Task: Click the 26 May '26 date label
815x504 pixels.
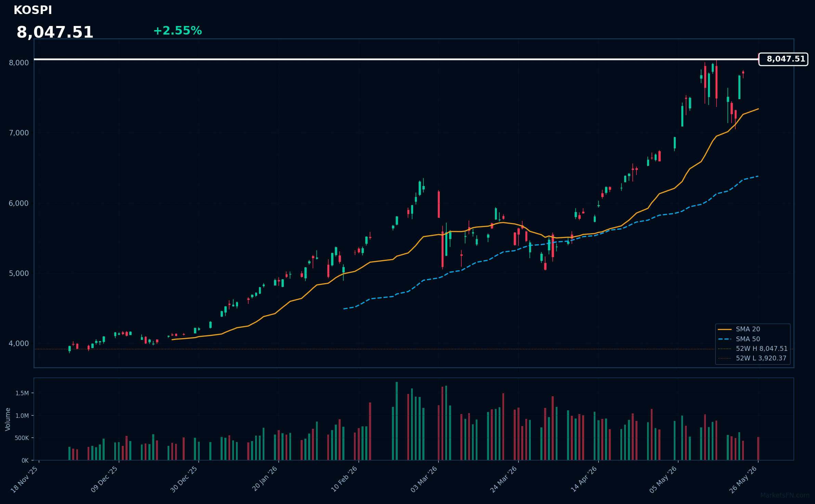Action: pos(744,480)
